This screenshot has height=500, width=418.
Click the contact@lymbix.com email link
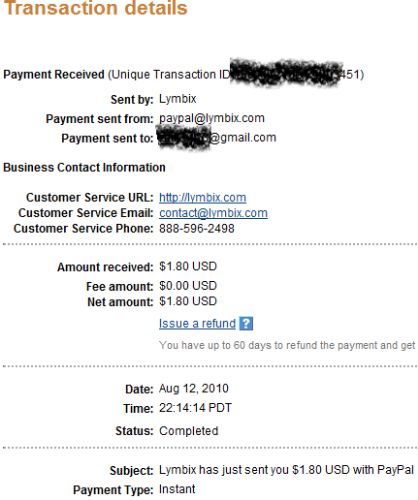[213, 213]
